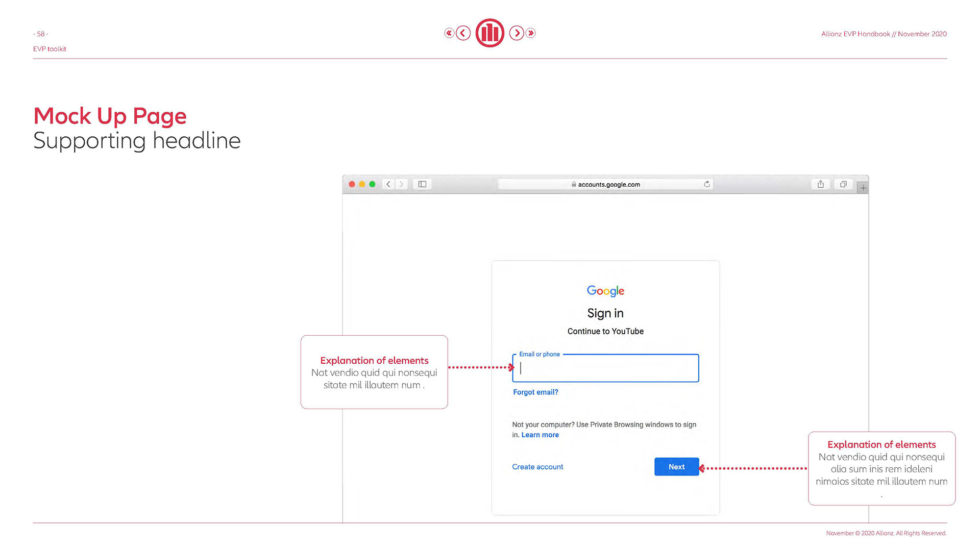Open the Learn more link
The image size is (980, 551).
540,435
